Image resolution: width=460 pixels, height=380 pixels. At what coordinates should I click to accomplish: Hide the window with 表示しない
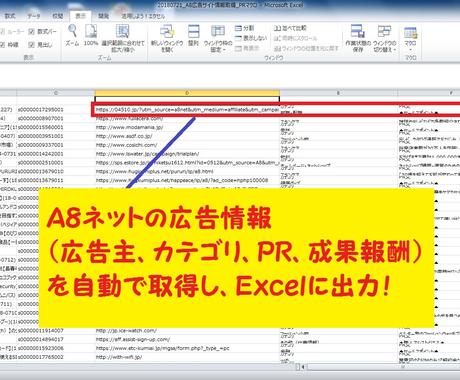point(251,38)
